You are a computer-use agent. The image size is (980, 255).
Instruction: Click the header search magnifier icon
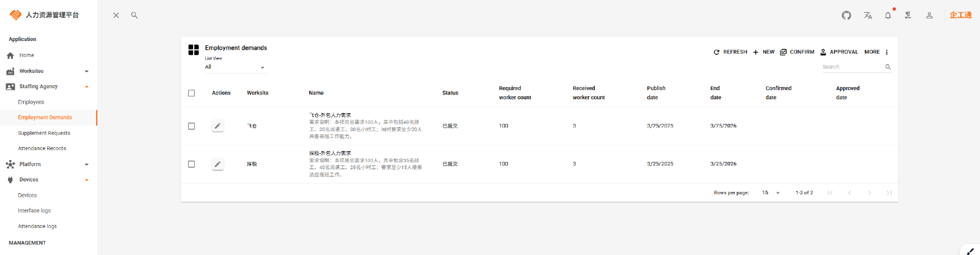coord(134,15)
